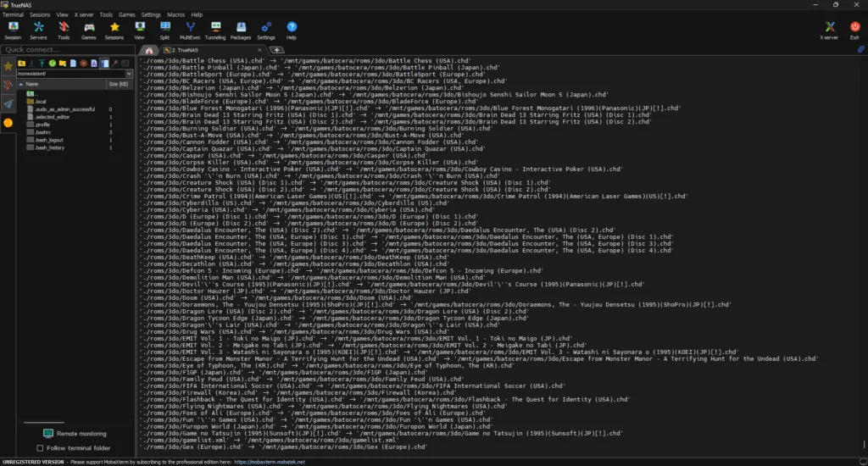Open the Tunneling toolbar icon
The image size is (868, 466).
click(x=215, y=31)
